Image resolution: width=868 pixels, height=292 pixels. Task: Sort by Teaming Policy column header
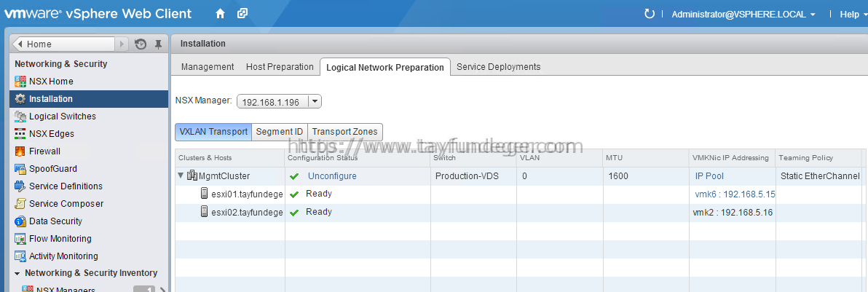click(x=818, y=158)
